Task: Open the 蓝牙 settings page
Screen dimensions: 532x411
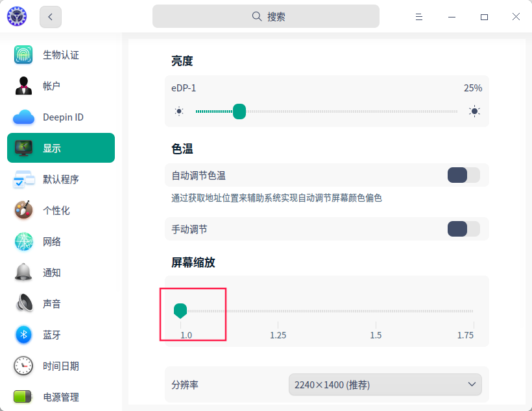Action: point(61,335)
